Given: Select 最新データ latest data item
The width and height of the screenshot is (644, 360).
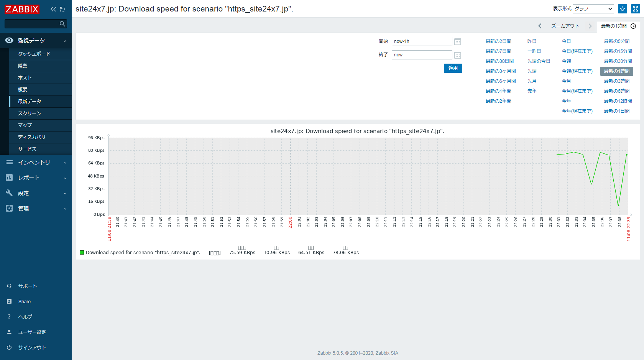Looking at the screenshot, I should [40, 102].
